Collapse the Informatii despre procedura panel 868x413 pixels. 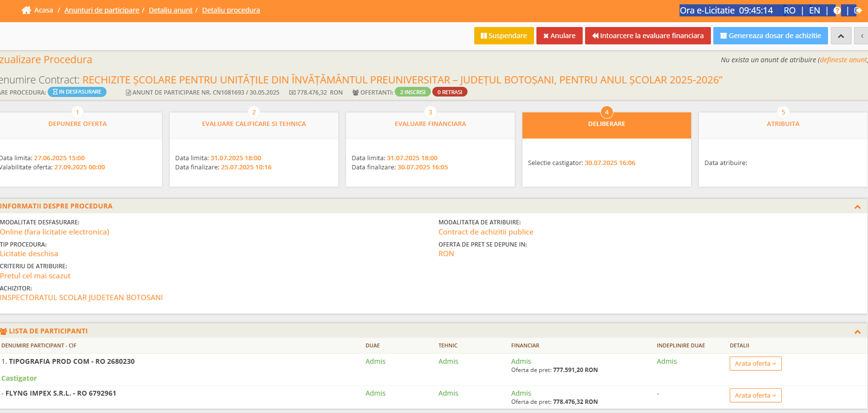pyautogui.click(x=857, y=206)
